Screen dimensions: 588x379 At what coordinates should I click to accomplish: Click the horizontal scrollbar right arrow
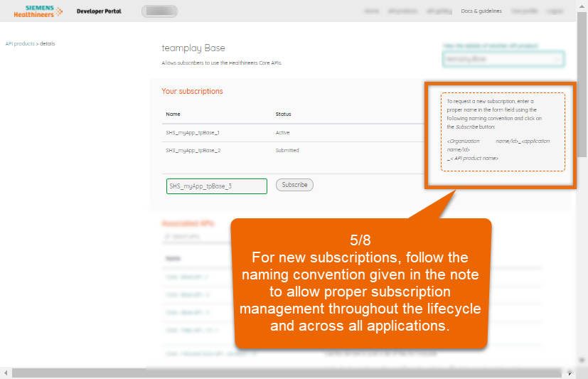[x=570, y=373]
